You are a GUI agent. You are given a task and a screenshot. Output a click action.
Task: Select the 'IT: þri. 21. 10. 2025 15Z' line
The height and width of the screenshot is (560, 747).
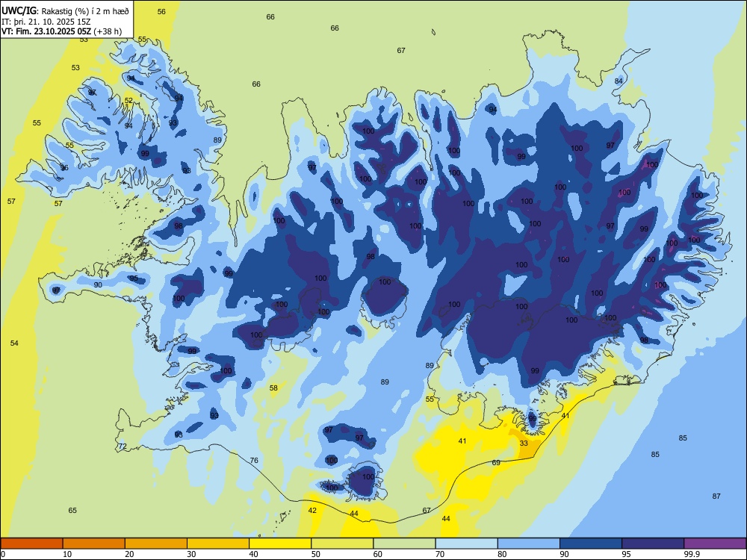click(46, 22)
